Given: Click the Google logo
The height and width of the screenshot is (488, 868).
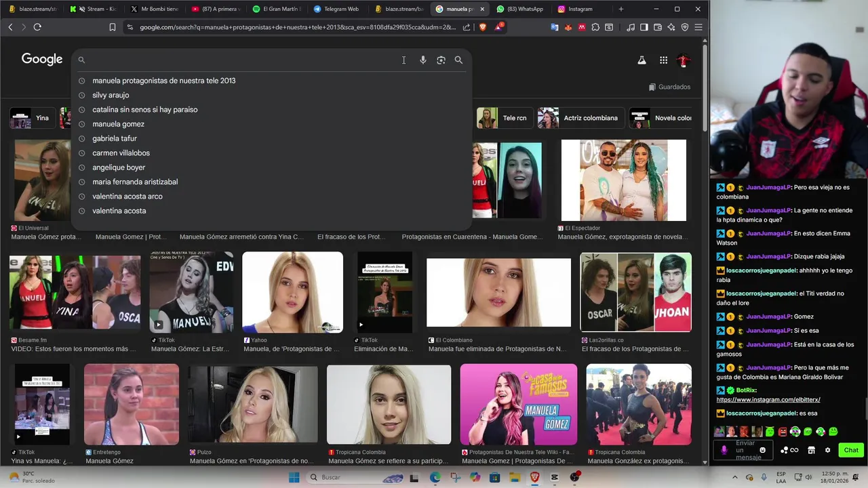Looking at the screenshot, I should click(42, 59).
